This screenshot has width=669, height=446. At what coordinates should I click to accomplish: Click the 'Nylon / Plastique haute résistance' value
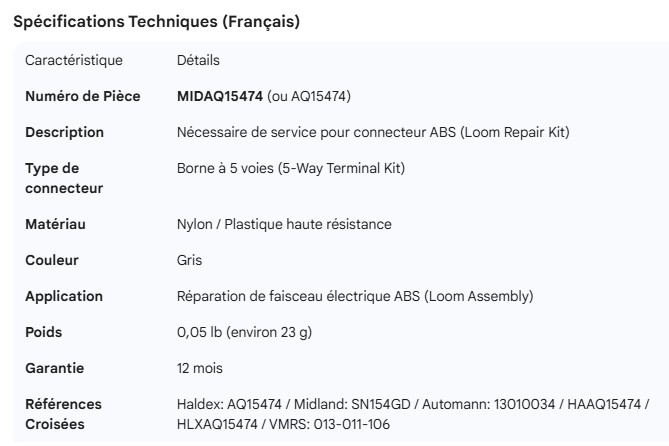284,224
